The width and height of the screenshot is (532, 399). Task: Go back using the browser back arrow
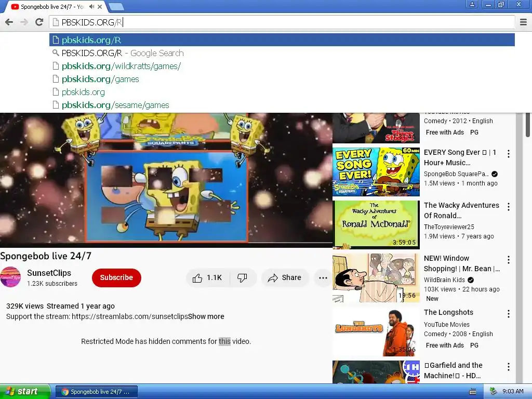pos(9,22)
